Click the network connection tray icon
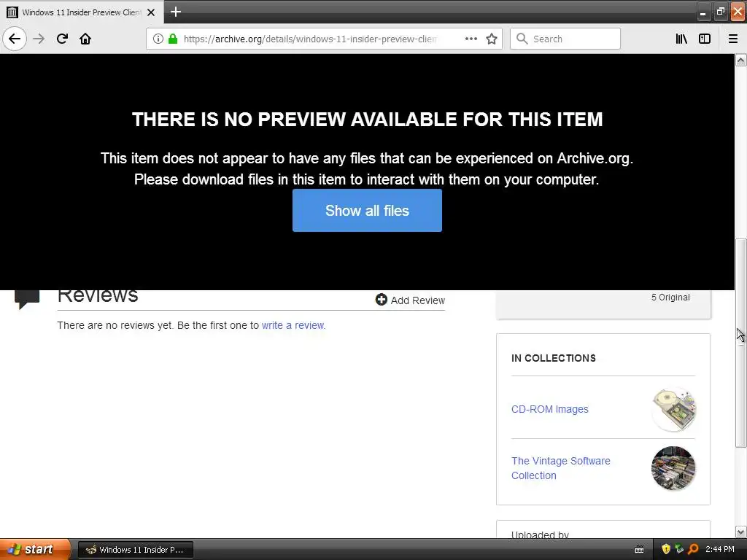This screenshot has height=560, width=747. 679,550
